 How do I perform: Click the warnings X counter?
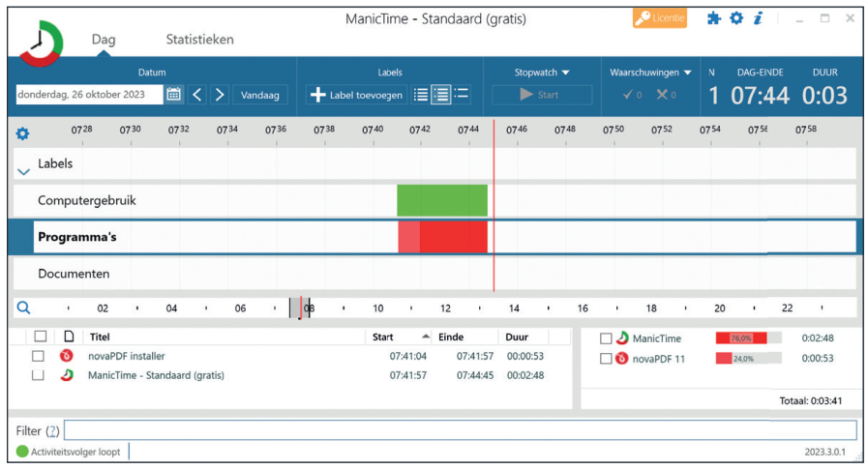point(666,95)
